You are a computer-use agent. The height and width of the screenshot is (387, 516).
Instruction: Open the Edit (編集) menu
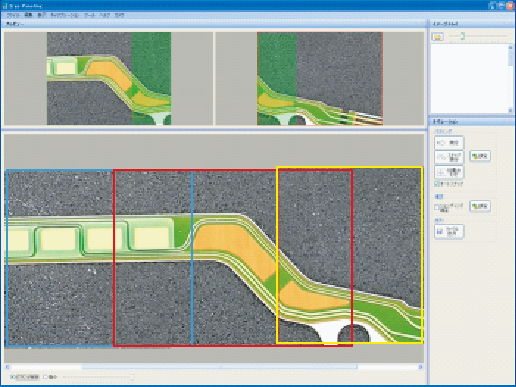[28, 15]
